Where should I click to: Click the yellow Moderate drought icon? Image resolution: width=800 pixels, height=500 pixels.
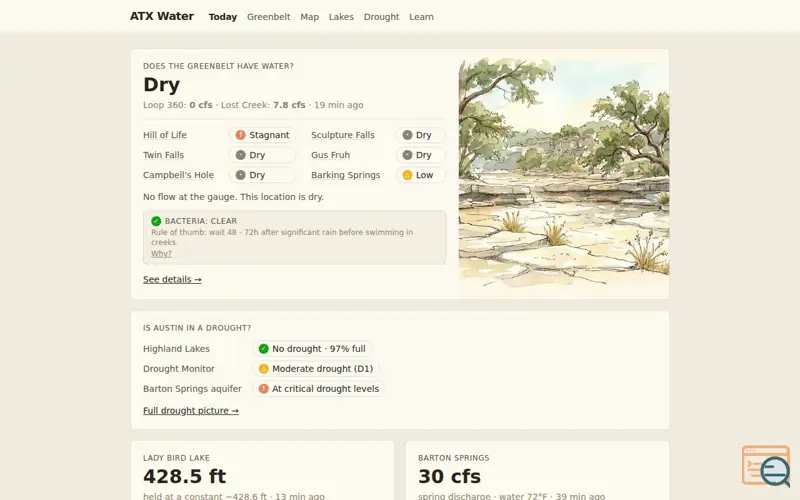coord(263,368)
